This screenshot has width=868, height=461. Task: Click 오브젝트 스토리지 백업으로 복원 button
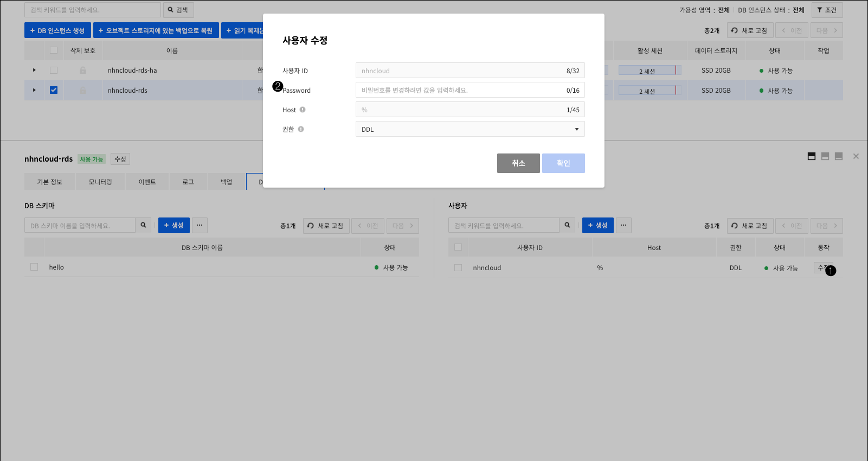(156, 30)
